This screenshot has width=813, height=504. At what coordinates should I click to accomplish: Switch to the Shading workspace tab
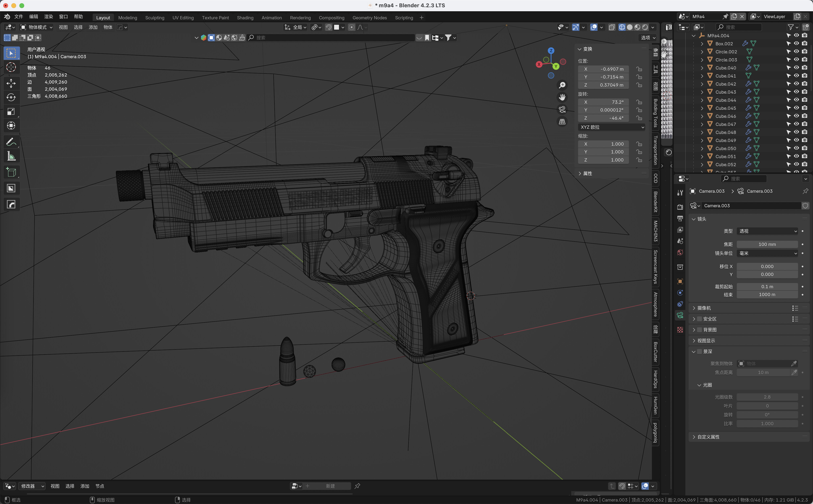click(245, 18)
